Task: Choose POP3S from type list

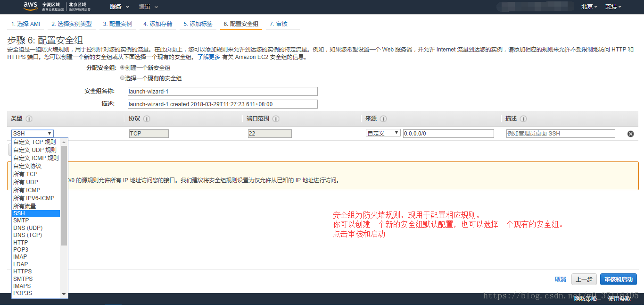Action: coord(36,293)
